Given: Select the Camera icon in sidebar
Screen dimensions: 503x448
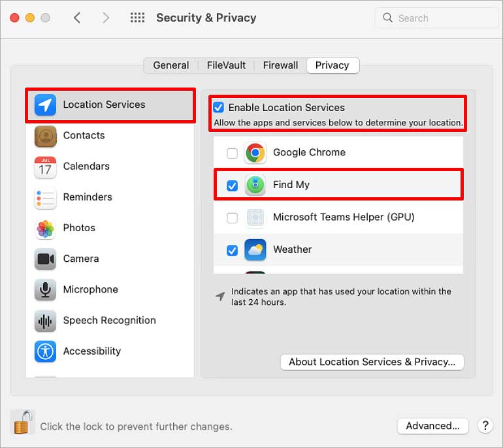Looking at the screenshot, I should tap(45, 259).
